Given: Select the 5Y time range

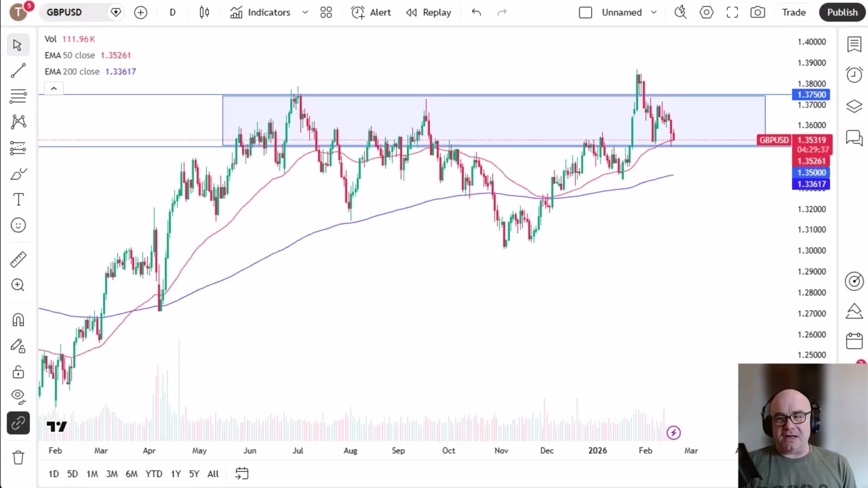Looking at the screenshot, I should (194, 474).
